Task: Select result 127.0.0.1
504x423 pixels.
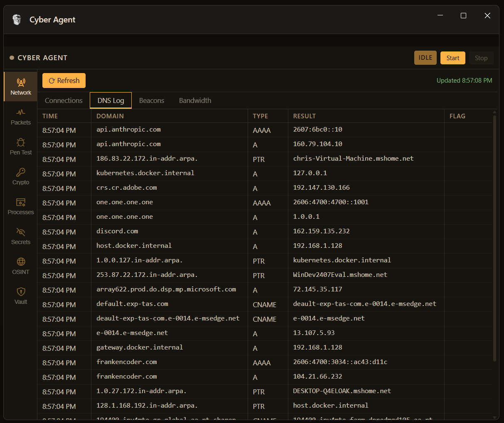Action: pos(310,173)
